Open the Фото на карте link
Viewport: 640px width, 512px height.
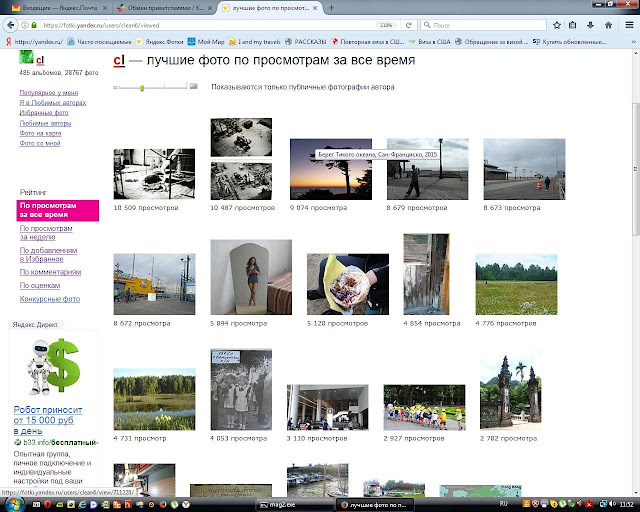click(x=40, y=133)
